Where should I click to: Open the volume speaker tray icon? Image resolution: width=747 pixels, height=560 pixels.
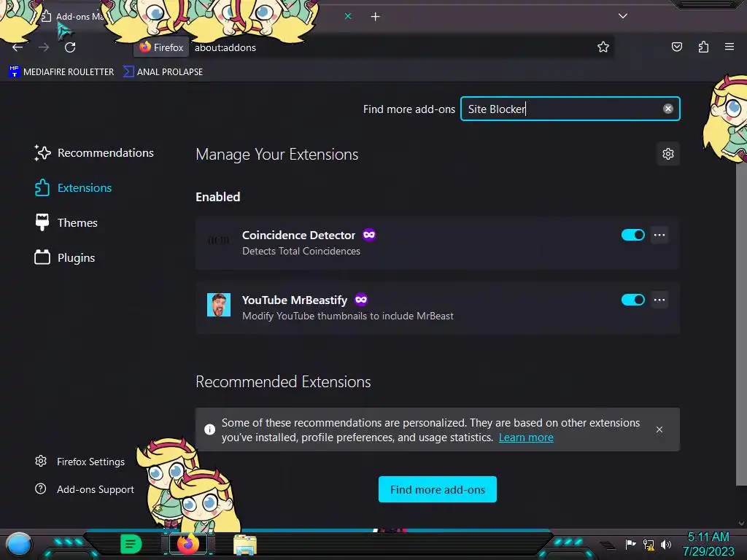pos(665,544)
